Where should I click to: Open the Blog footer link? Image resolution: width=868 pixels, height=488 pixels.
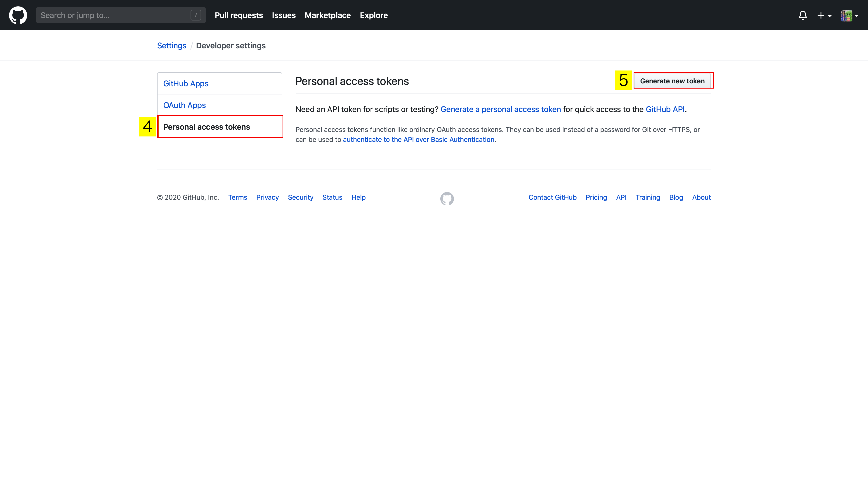coord(676,197)
